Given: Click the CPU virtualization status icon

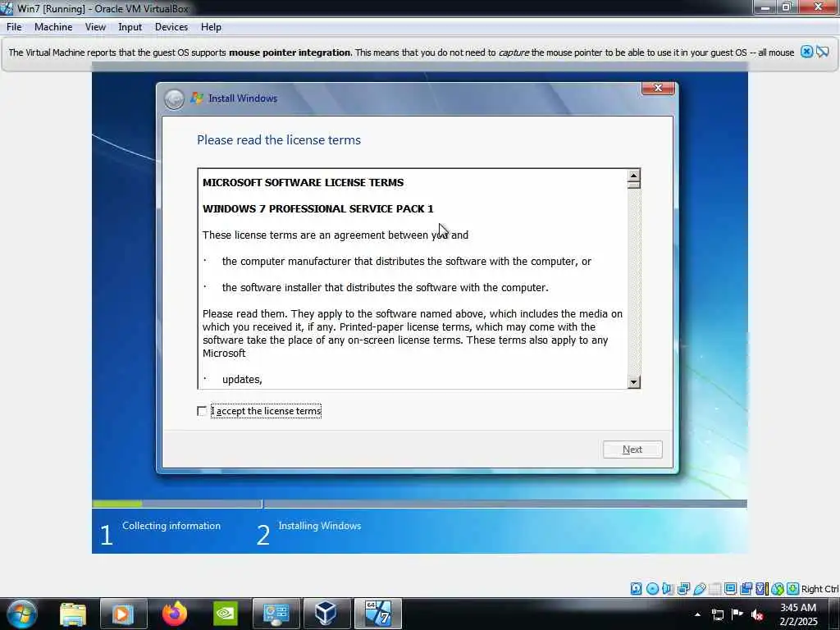Looking at the screenshot, I should 761,589.
